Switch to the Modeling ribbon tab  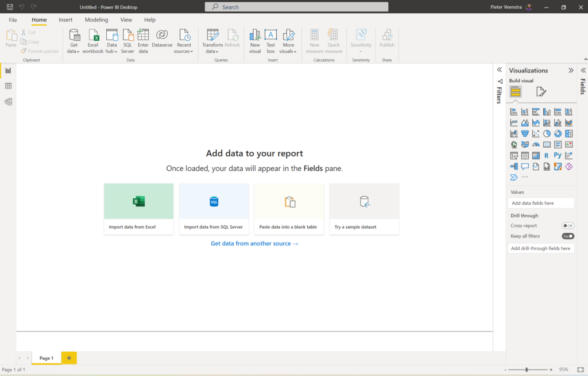click(96, 20)
